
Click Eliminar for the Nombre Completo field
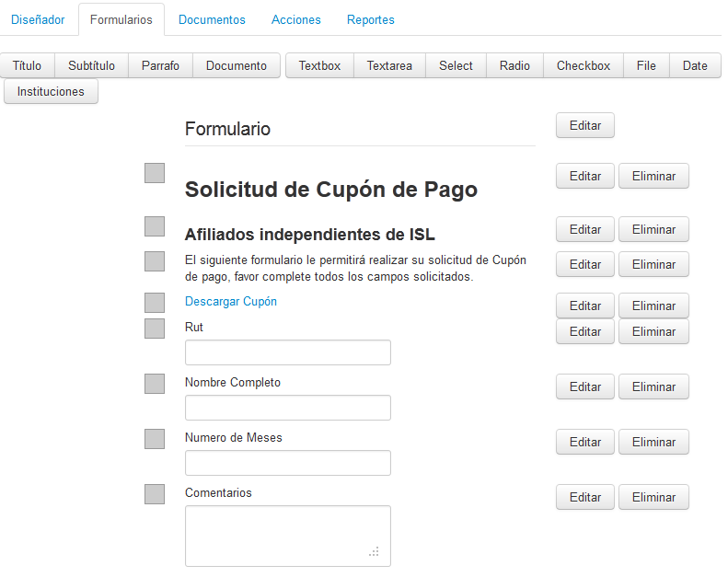pyautogui.click(x=653, y=387)
